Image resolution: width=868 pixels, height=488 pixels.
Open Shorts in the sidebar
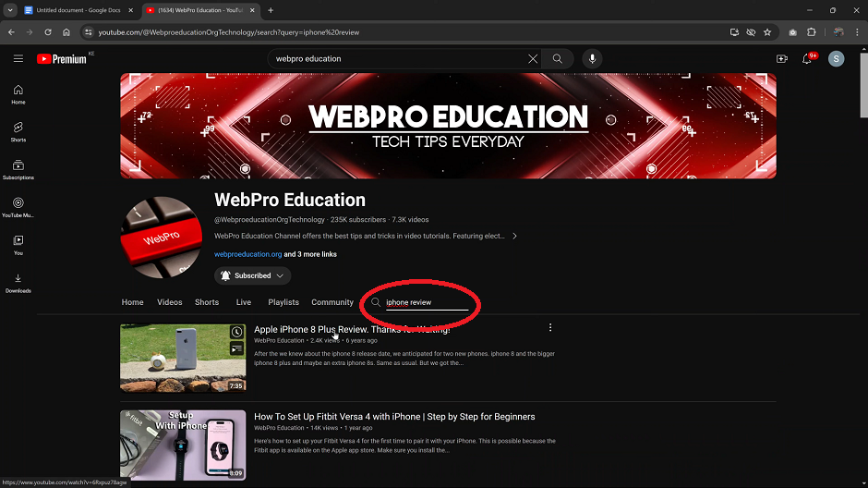click(18, 132)
